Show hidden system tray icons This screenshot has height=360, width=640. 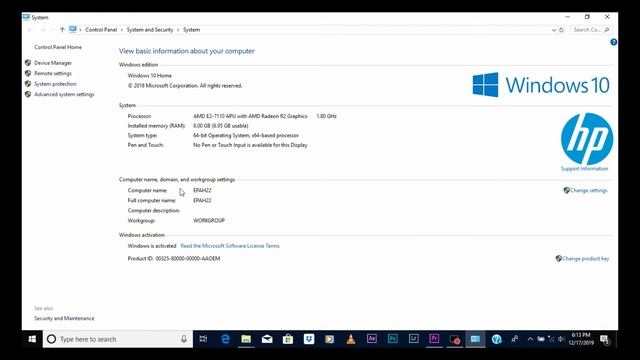click(530, 339)
